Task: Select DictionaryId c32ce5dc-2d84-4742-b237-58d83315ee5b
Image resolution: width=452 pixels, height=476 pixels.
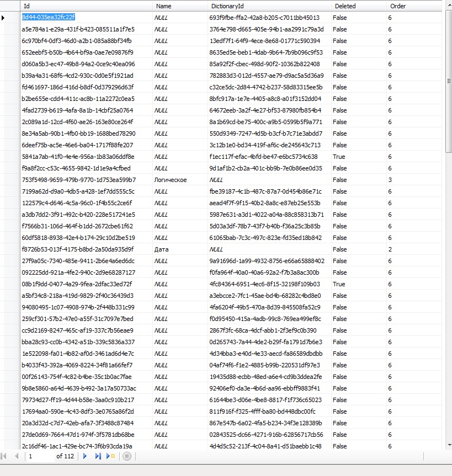Action: click(269, 87)
